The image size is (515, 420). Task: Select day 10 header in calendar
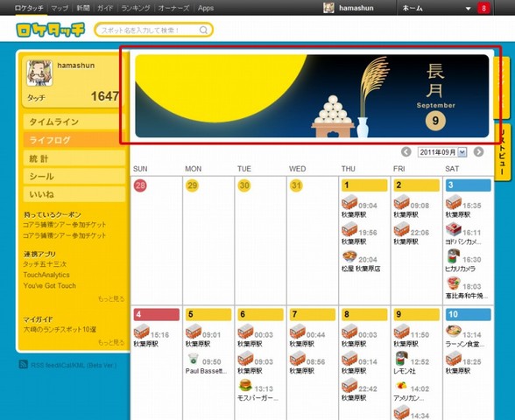[469, 314]
